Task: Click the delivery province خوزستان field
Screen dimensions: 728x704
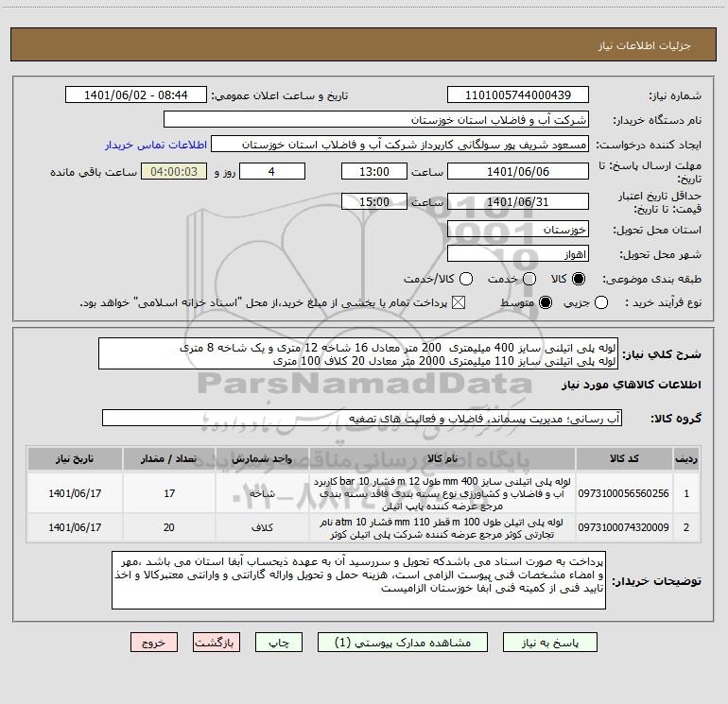Action: [x=518, y=230]
